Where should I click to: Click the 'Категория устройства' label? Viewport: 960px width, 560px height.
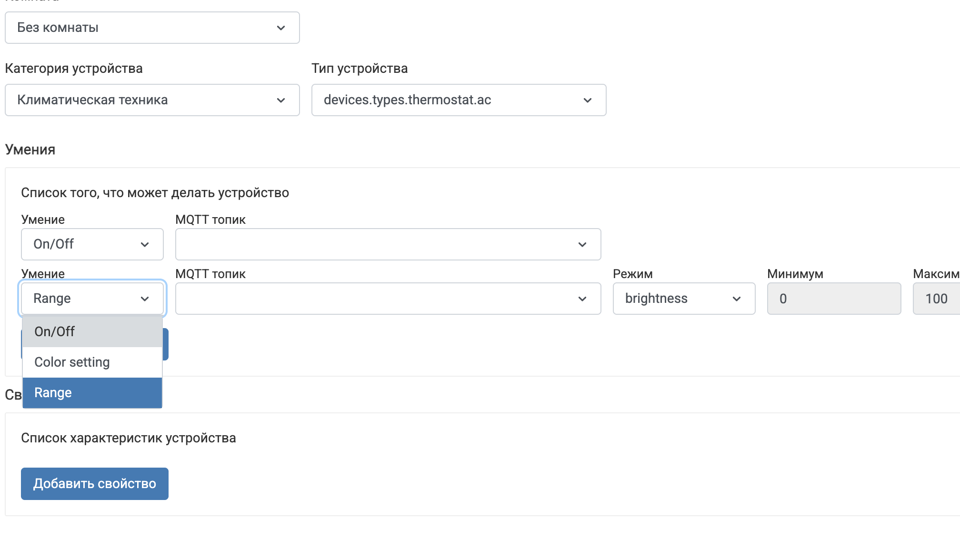click(x=74, y=69)
